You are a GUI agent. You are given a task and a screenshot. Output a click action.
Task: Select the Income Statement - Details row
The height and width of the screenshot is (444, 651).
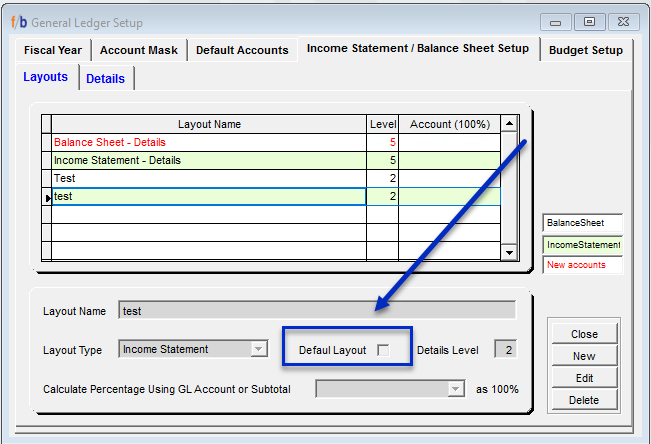pyautogui.click(x=209, y=161)
